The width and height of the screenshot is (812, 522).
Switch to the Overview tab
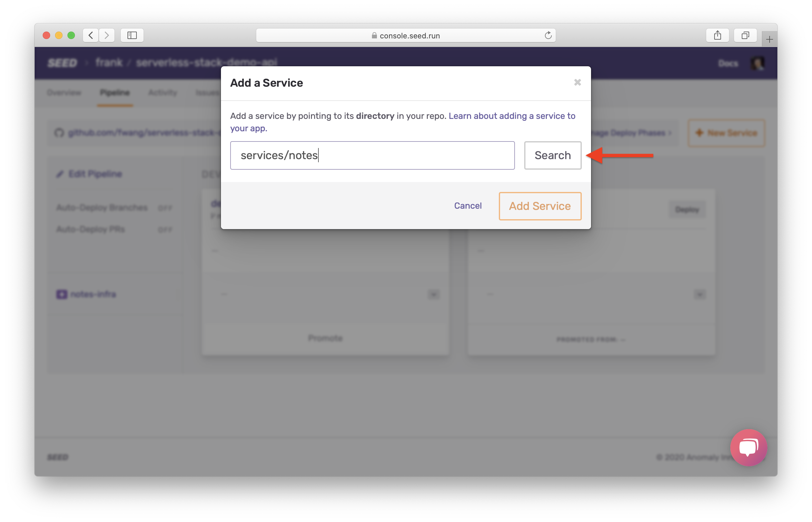pos(64,93)
